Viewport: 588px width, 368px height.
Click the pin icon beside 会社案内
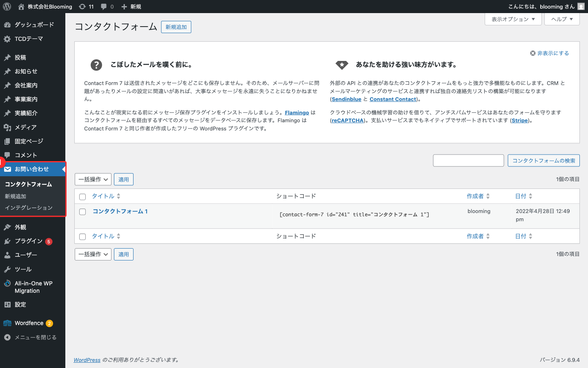7,85
